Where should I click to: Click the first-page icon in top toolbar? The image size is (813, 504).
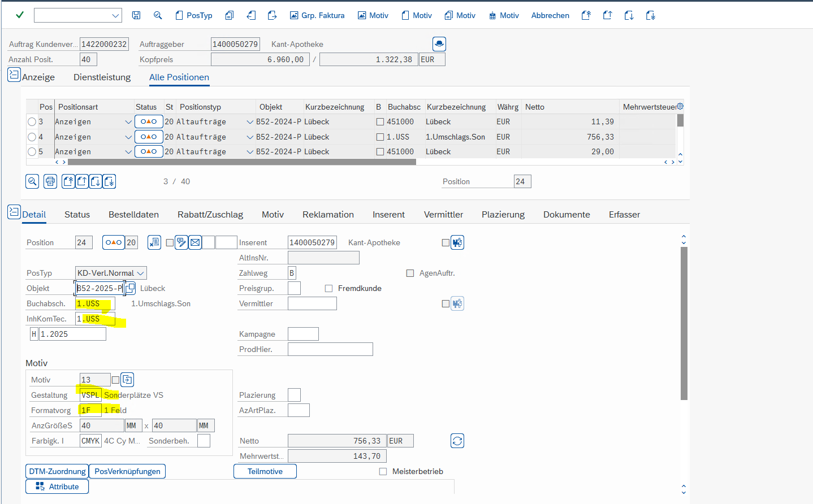point(586,15)
